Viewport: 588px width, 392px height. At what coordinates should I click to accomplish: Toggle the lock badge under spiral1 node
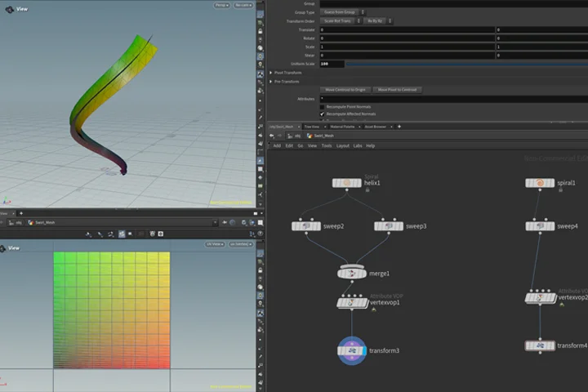(x=560, y=190)
